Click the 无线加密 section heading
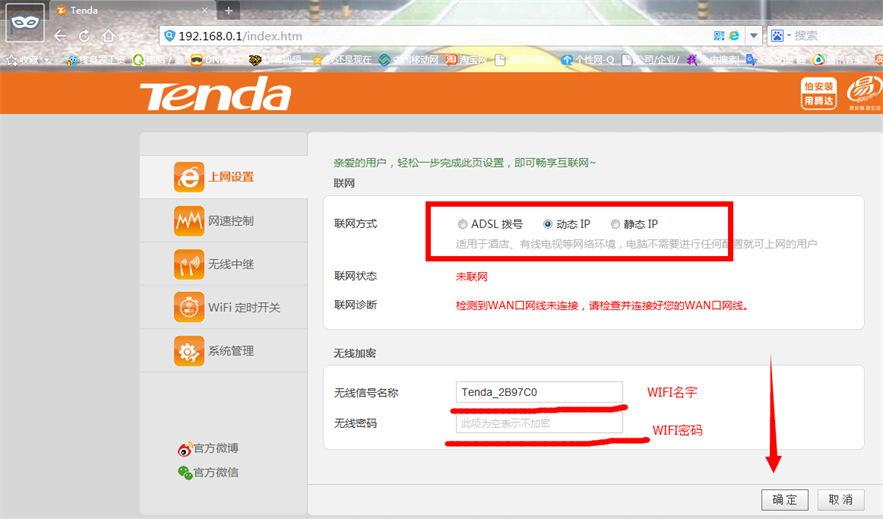 [355, 354]
